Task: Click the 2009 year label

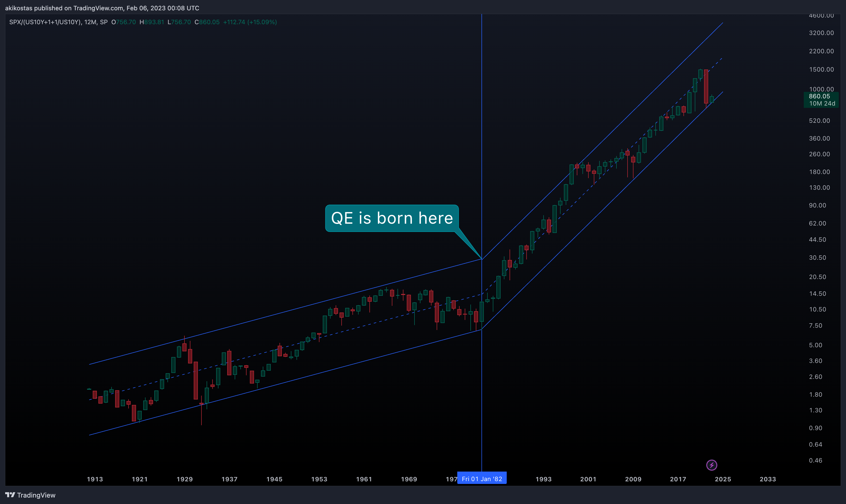Action: (x=633, y=479)
